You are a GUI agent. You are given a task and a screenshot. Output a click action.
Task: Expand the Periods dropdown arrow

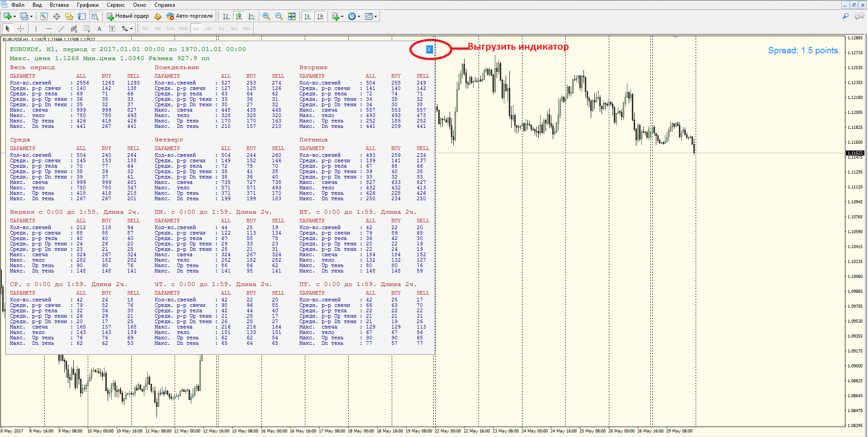[359, 17]
